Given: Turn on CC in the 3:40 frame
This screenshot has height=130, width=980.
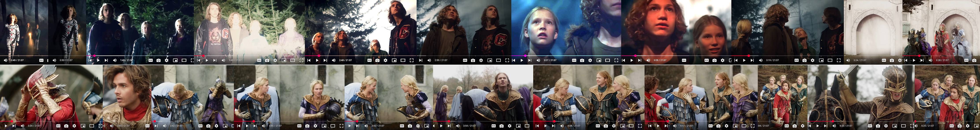Looking at the screenshot, I should [x=148, y=126].
